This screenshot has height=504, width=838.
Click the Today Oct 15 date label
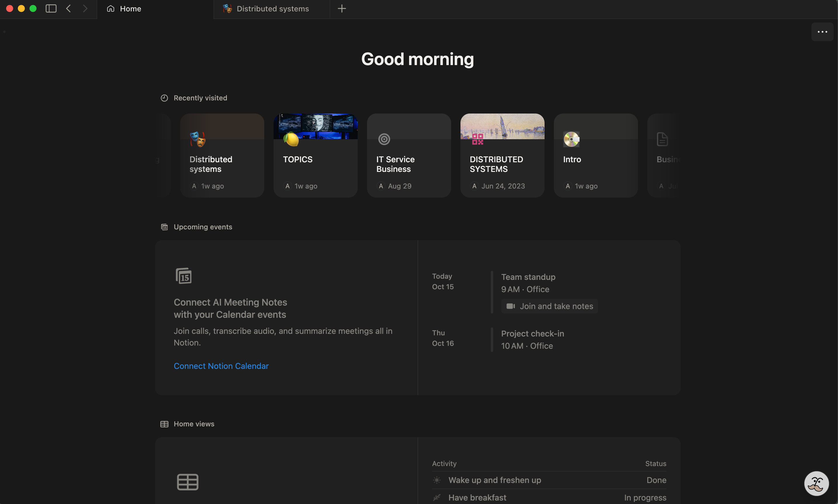pos(443,282)
